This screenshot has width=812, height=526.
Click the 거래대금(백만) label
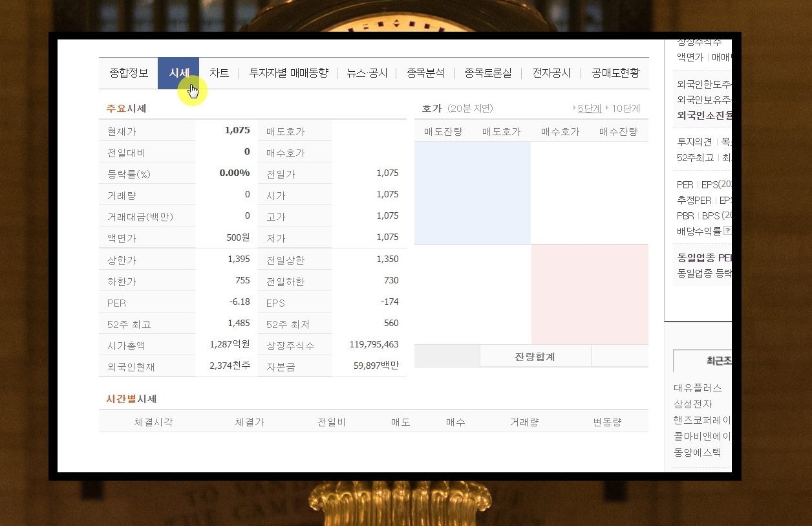[140, 217]
